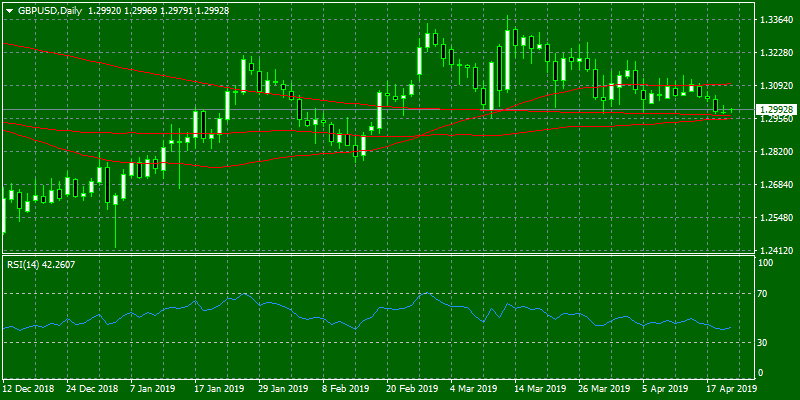Click the RSI scale value 0
800x400 pixels.
coord(762,373)
